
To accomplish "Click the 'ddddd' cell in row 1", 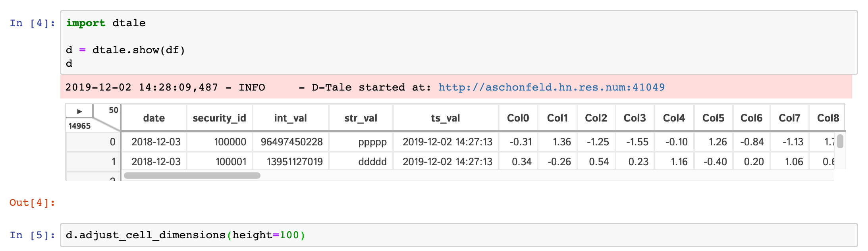I will pos(372,162).
